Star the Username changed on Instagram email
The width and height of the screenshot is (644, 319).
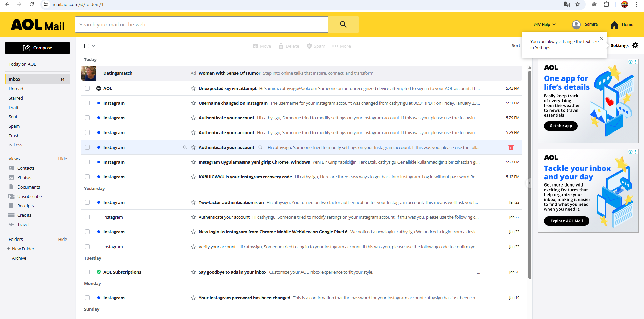point(193,103)
